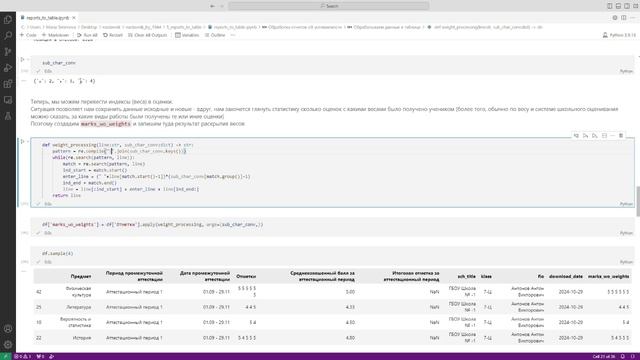The width and height of the screenshot is (640, 360).
Task: Switch to the reports_to_table.ipynb tab
Action: tap(47, 18)
